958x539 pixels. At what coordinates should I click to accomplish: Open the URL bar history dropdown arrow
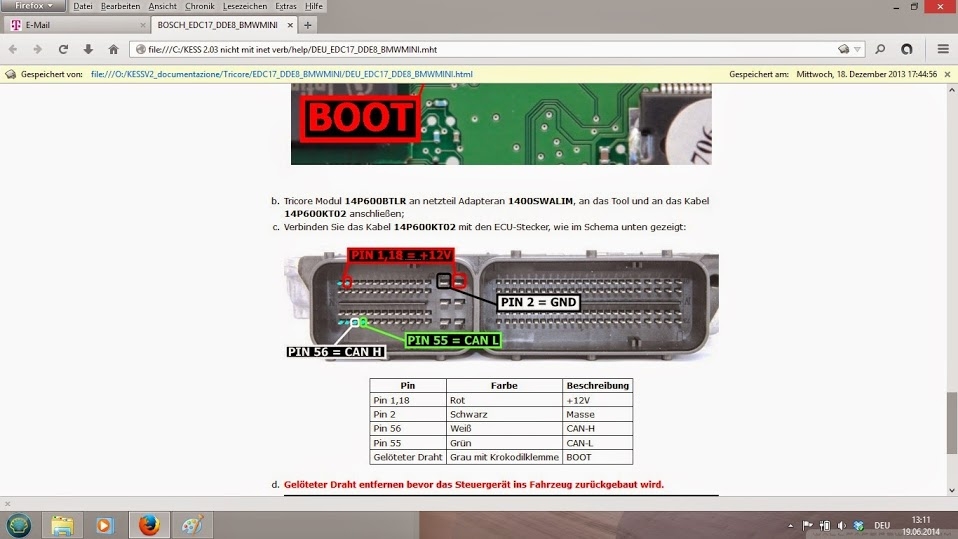point(858,50)
